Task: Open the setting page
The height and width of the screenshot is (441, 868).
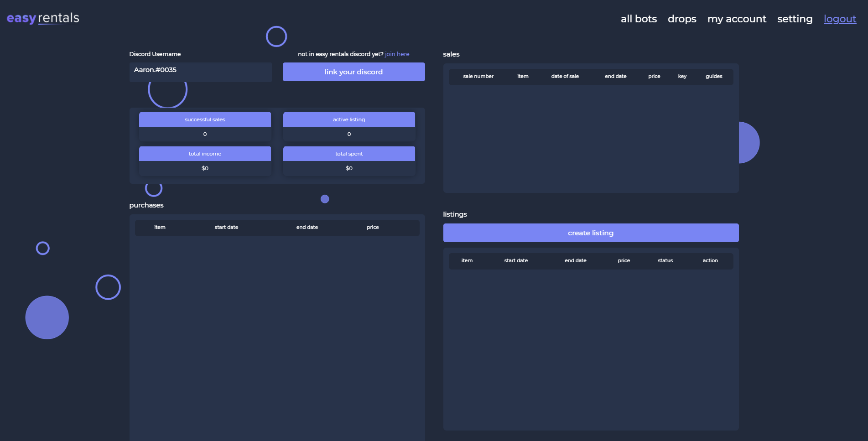Action: click(x=795, y=19)
